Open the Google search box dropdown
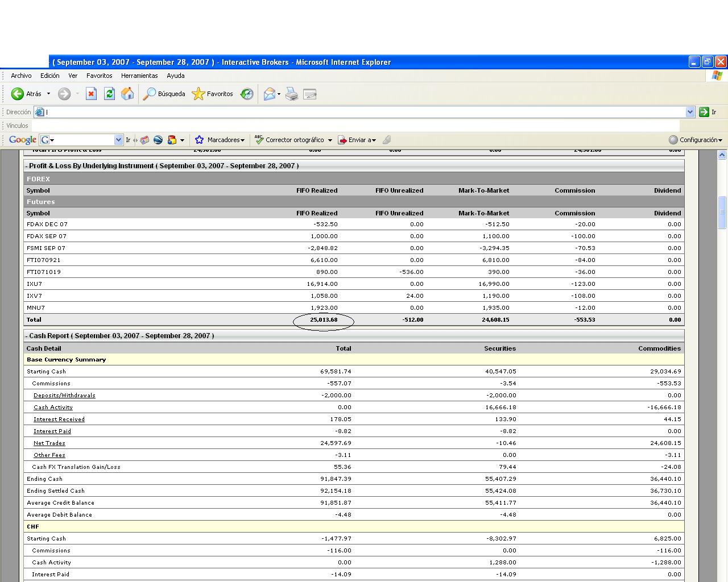Screen dimensions: 728x582 118,140
